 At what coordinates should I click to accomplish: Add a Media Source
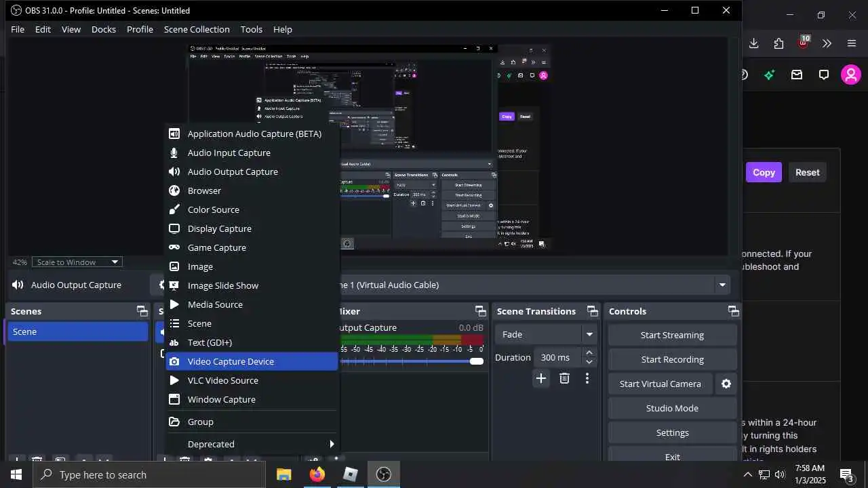(x=252, y=304)
